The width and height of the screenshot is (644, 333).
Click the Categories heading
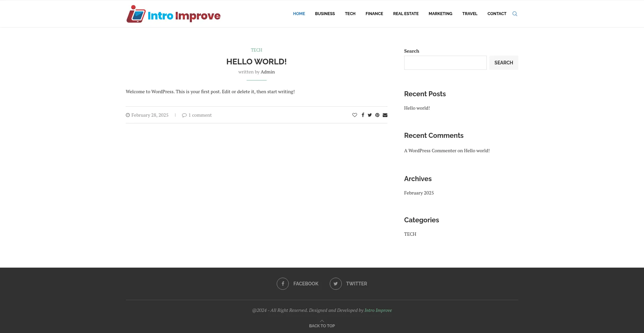(x=422, y=220)
